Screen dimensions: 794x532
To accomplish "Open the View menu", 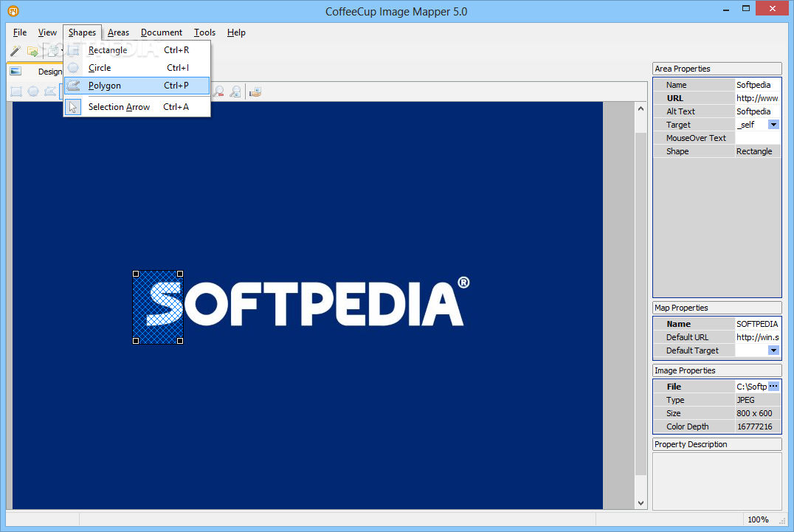I will point(47,32).
